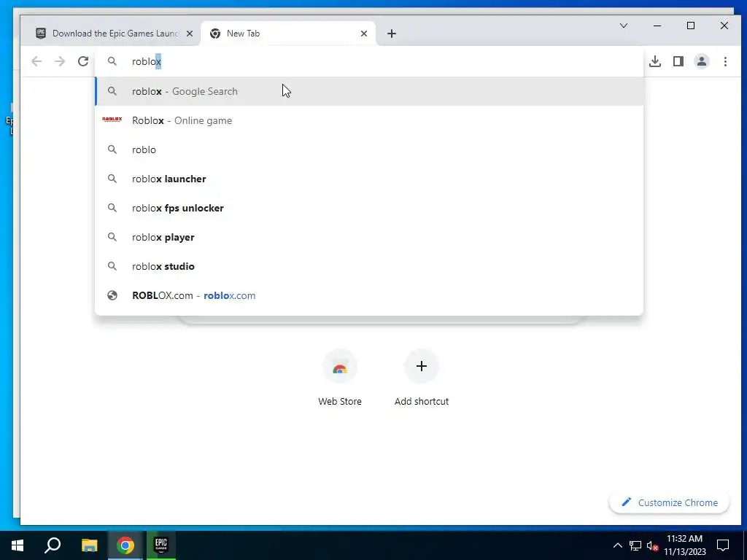Click the Epic Games taskbar icon
This screenshot has height=560, width=747.
coord(161,545)
